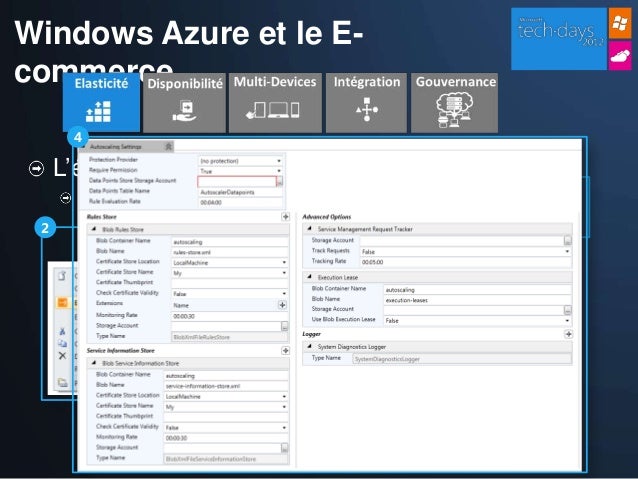The image size is (638, 479).
Task: Collapse the System Diagnostics Logger section
Action: [309, 346]
